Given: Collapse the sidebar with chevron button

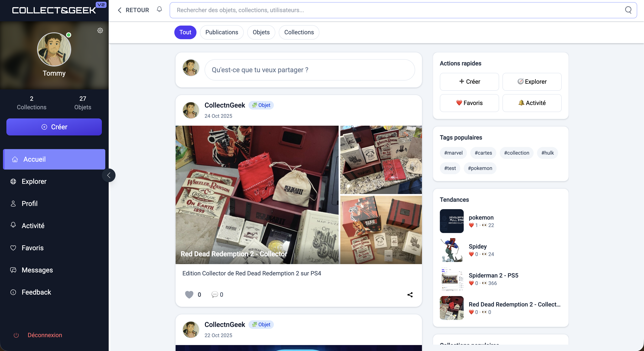Looking at the screenshot, I should pos(109,175).
